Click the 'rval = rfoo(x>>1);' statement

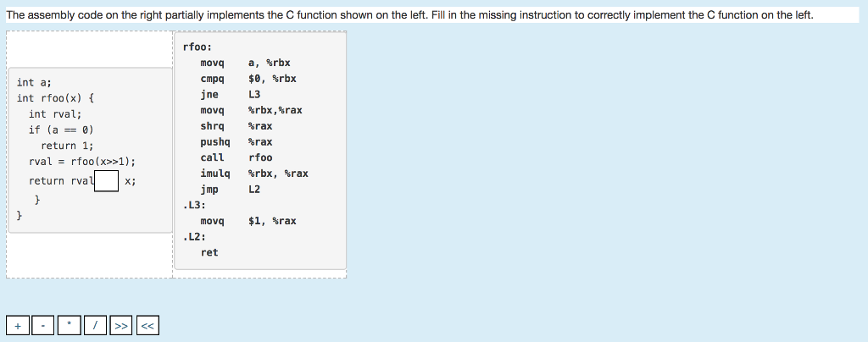(x=81, y=161)
